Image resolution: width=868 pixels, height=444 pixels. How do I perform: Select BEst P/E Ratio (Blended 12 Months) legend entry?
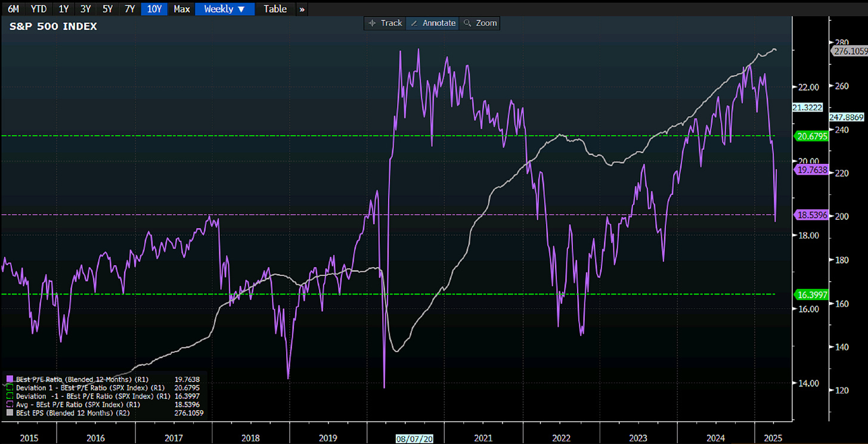[82, 379]
